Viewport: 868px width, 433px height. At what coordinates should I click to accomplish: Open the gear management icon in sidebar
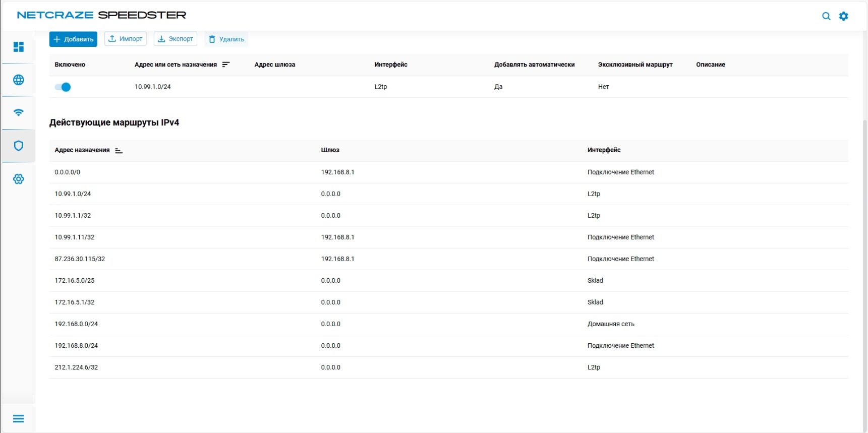tap(19, 179)
